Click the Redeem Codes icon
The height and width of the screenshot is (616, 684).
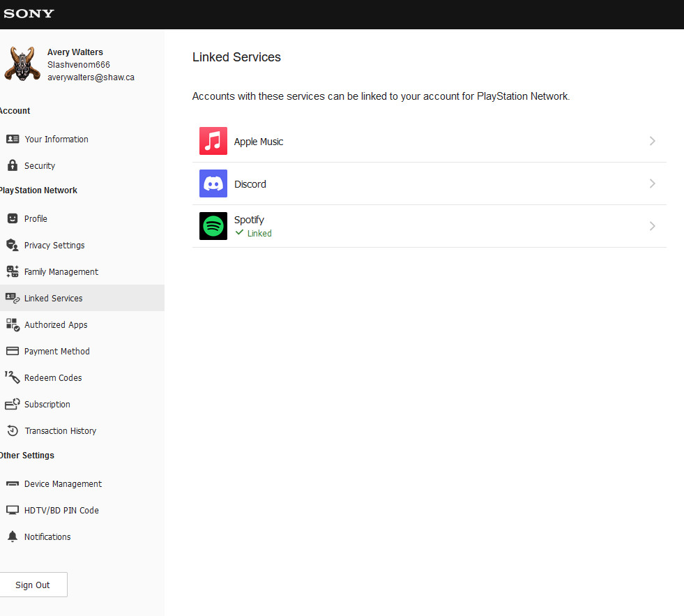point(13,377)
